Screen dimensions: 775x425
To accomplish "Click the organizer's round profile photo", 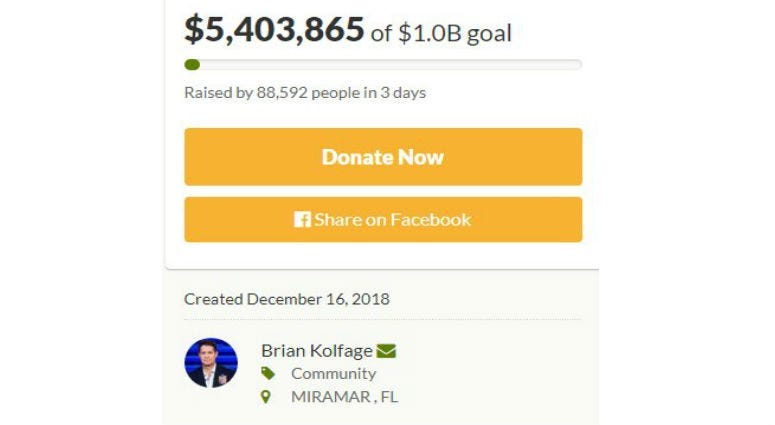I will coord(211,363).
